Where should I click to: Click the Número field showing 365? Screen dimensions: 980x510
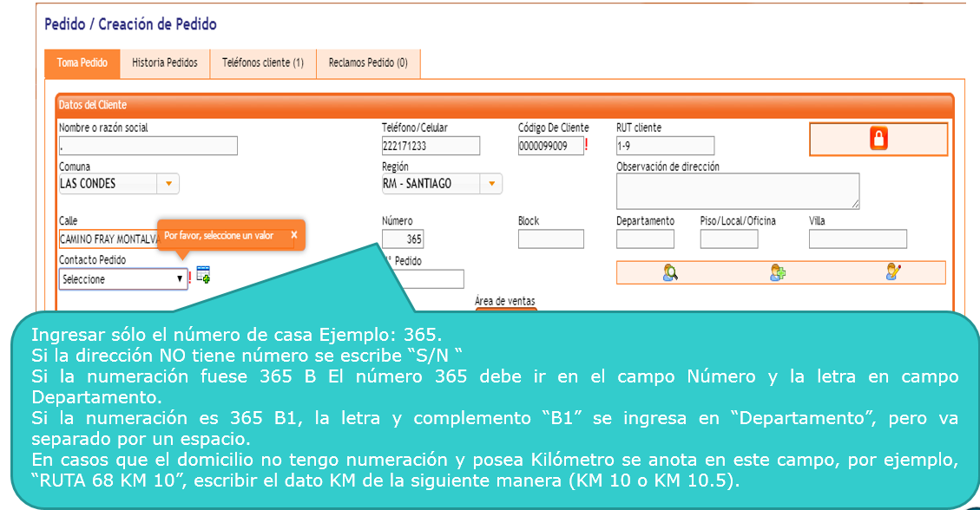coord(403,239)
